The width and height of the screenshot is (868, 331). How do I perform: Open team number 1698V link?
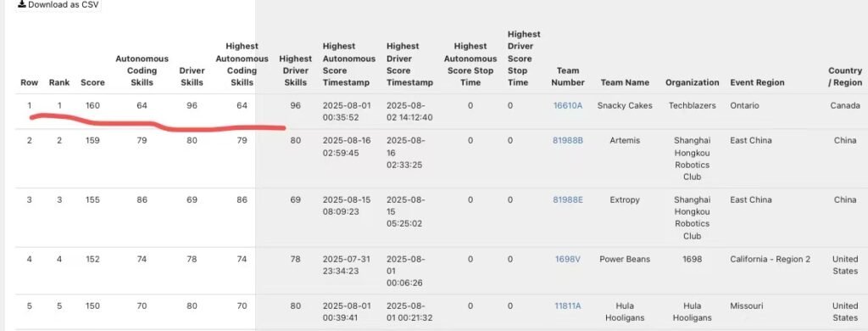[x=568, y=259]
